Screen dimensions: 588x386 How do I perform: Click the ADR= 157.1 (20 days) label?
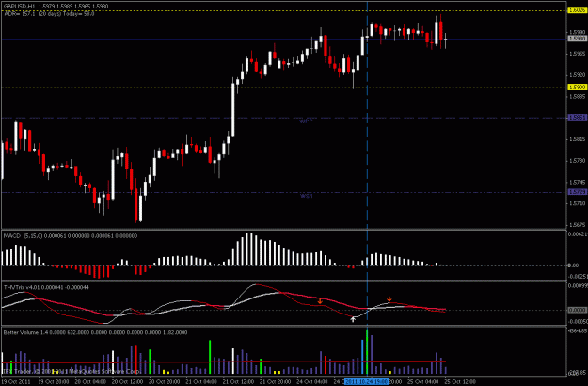(49, 13)
